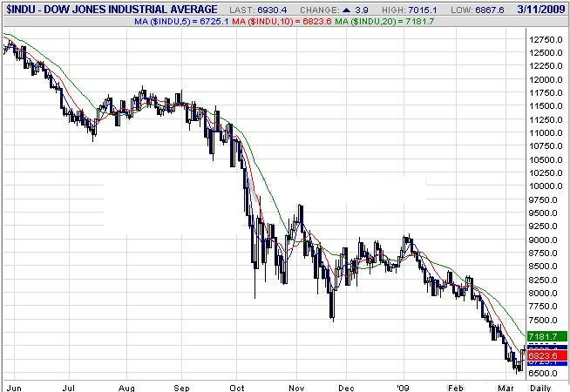Select the LAST: 6930.4 value
This screenshot has height=392, width=570.
click(258, 10)
